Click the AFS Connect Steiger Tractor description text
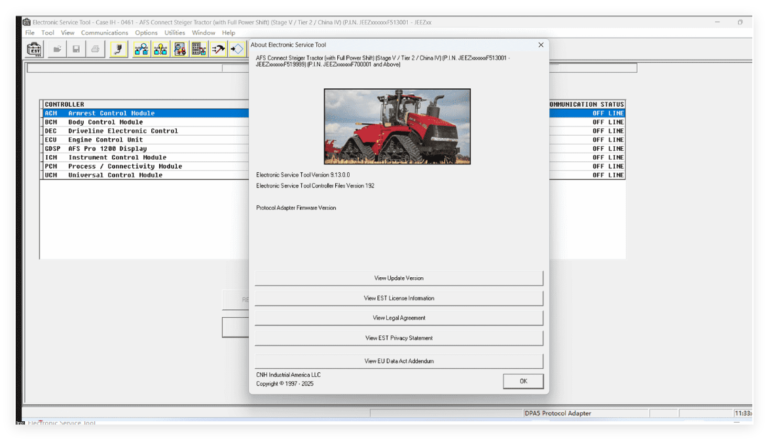This screenshot has height=439, width=768. click(383, 61)
